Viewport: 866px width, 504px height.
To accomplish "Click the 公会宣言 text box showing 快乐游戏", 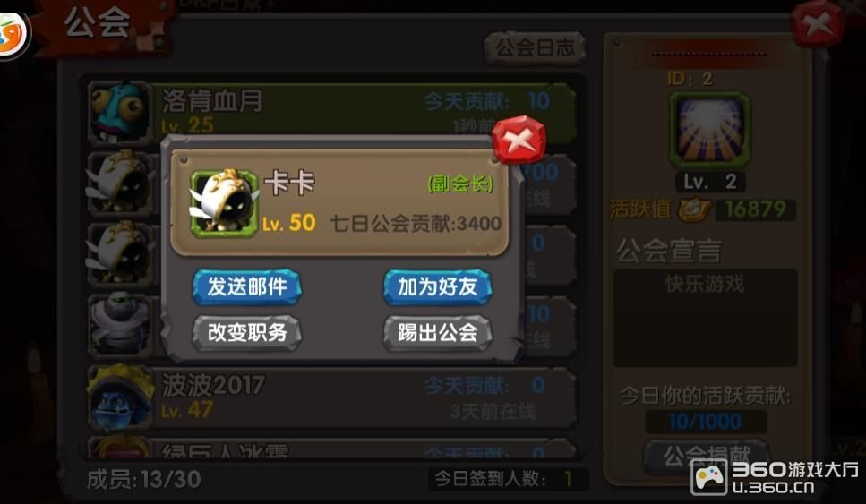I will pos(706,318).
